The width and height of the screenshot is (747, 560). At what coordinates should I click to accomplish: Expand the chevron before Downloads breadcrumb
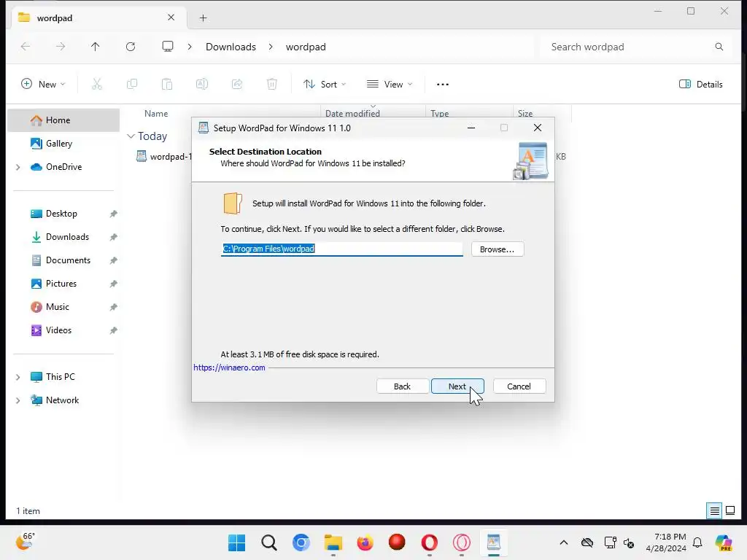190,47
